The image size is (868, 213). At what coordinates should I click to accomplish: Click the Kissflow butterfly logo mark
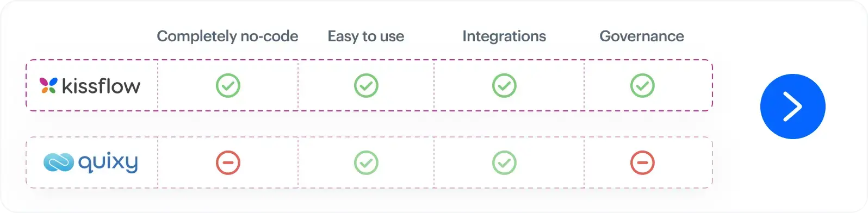48,85
